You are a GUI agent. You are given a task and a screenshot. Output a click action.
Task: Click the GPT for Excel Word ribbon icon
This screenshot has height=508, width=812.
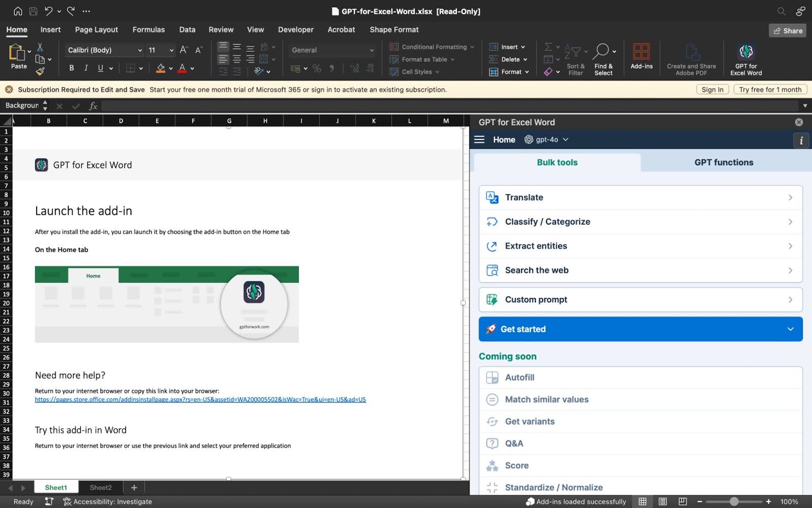746,52
